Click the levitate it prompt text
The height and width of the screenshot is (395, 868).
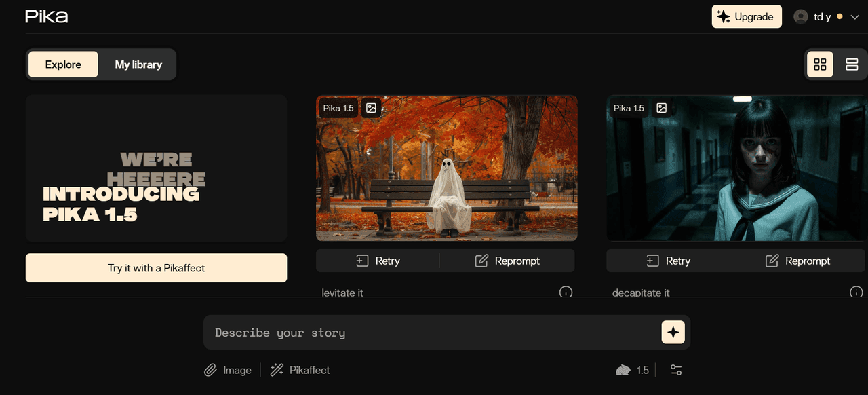(342, 293)
